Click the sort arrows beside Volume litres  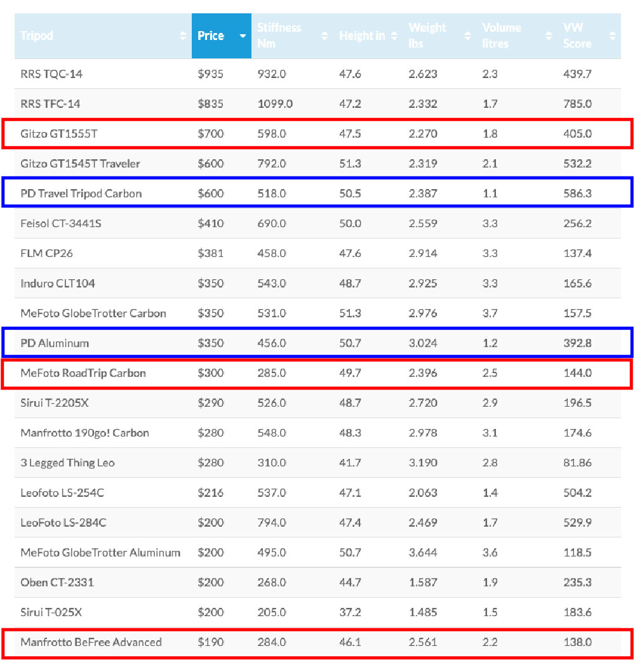point(549,36)
